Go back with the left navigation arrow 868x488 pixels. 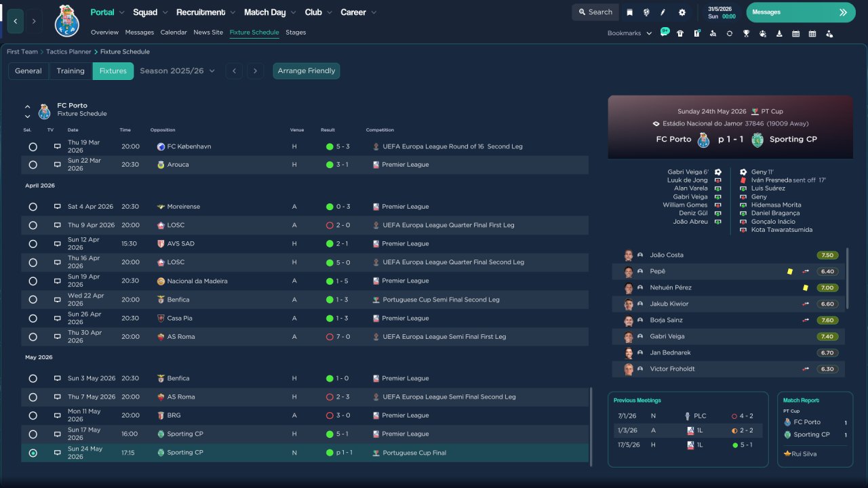tap(16, 21)
